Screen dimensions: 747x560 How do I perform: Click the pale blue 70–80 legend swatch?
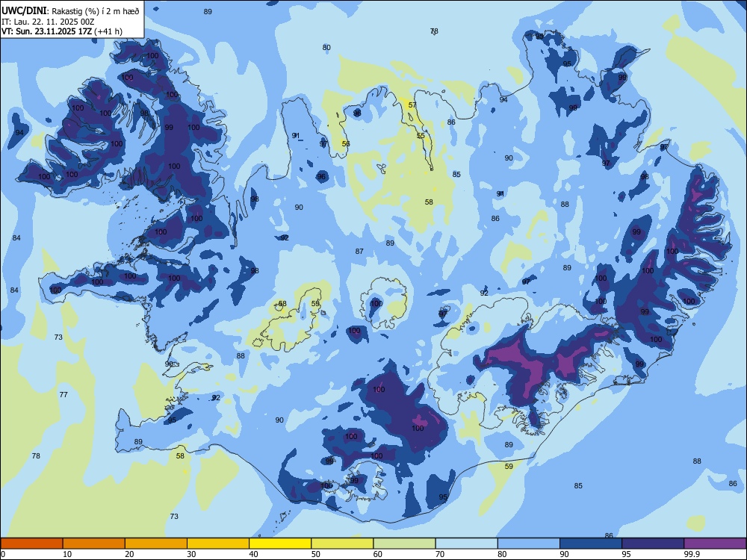click(466, 544)
